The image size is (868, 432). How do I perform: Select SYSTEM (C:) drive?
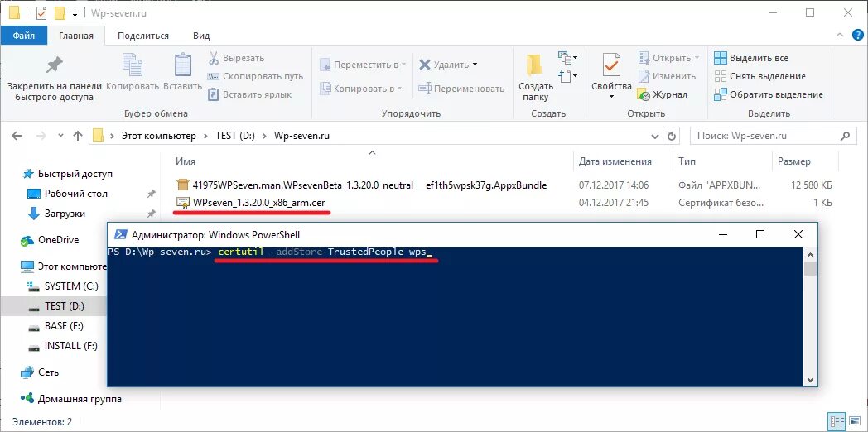tap(71, 286)
